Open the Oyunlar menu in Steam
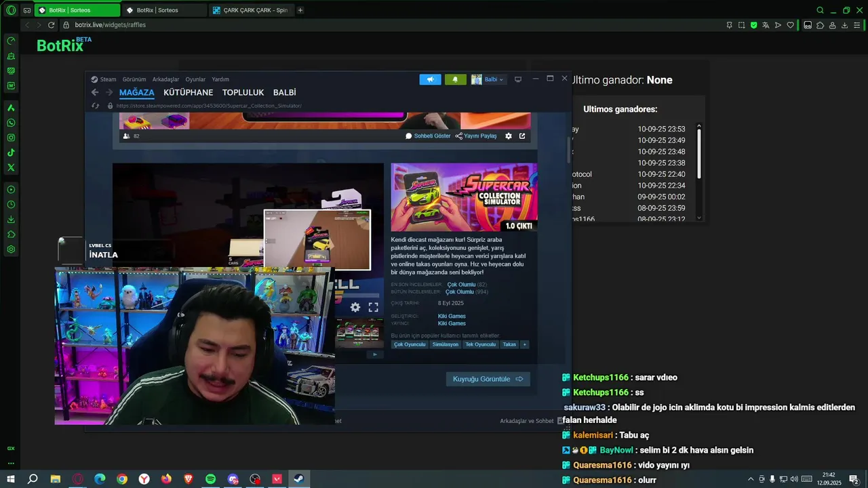 tap(195, 79)
